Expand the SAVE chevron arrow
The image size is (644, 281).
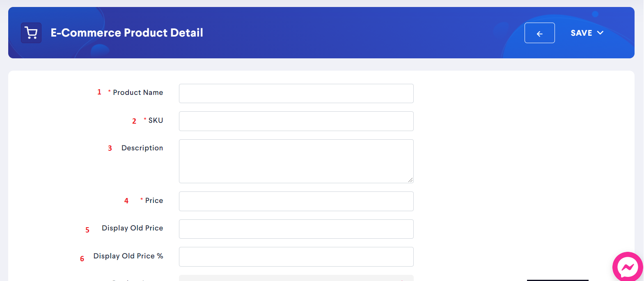[600, 33]
